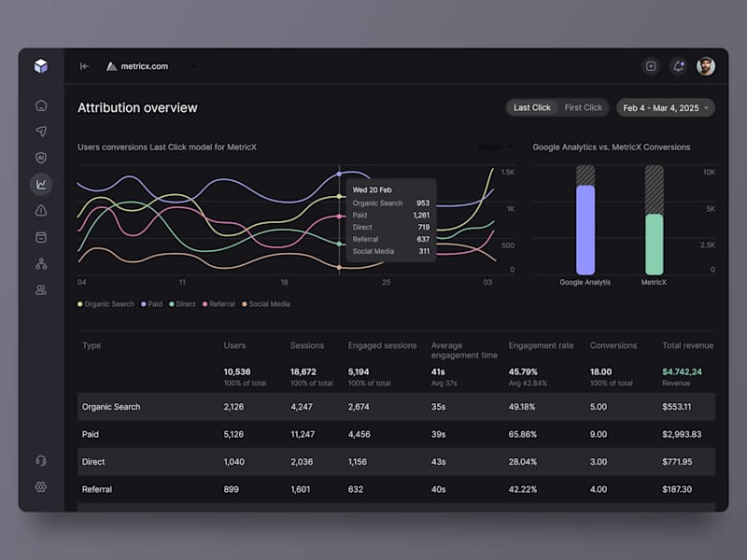Image resolution: width=747 pixels, height=560 pixels.
Task: Click the metricx.com triangle logo icon
Action: click(111, 66)
